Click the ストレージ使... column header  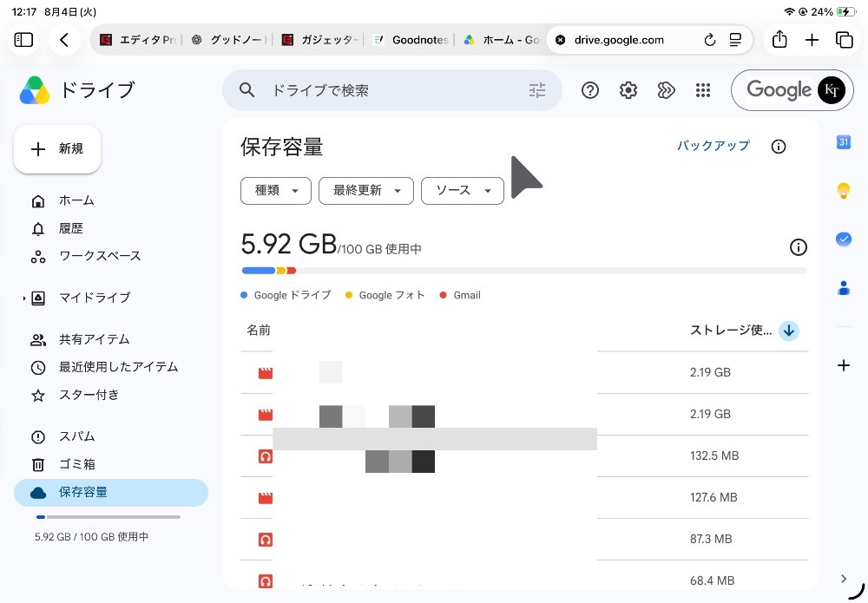pos(731,331)
